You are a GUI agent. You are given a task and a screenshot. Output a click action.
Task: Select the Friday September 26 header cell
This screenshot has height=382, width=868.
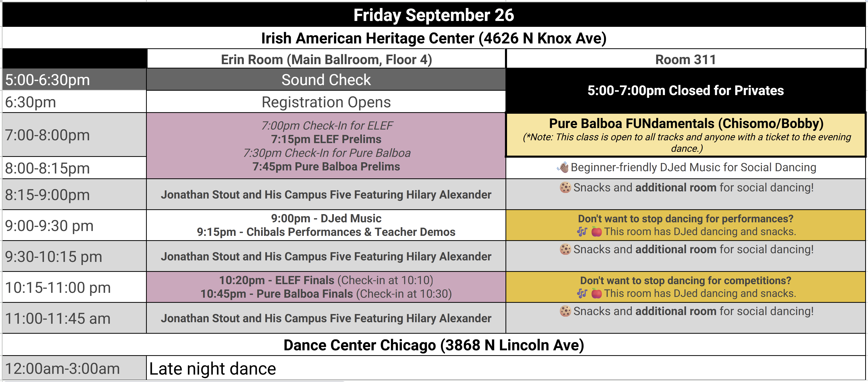pos(434,15)
